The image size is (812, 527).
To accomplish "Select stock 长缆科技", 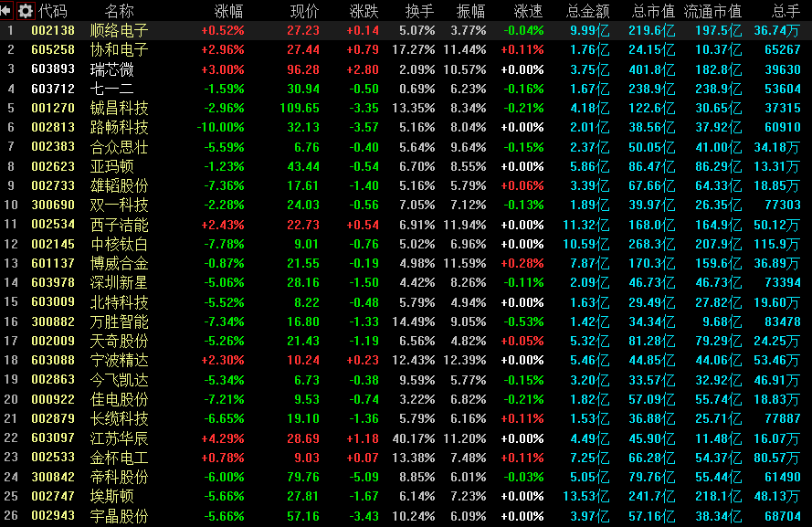I will pyautogui.click(x=119, y=419).
